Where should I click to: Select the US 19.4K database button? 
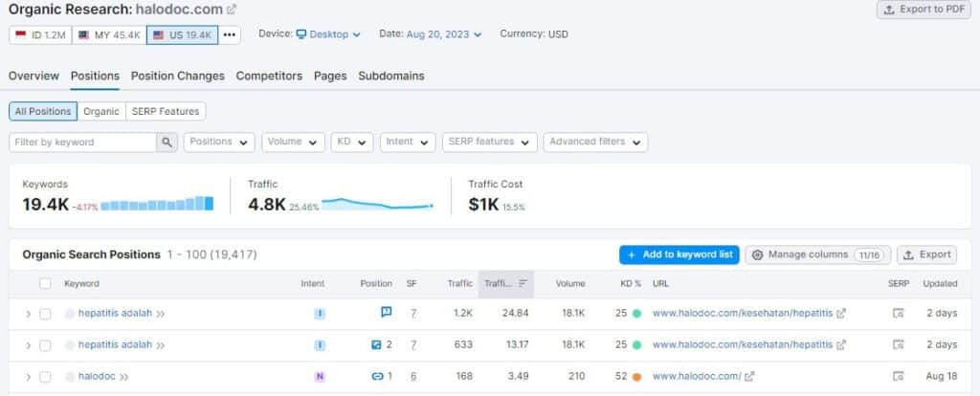pos(183,35)
